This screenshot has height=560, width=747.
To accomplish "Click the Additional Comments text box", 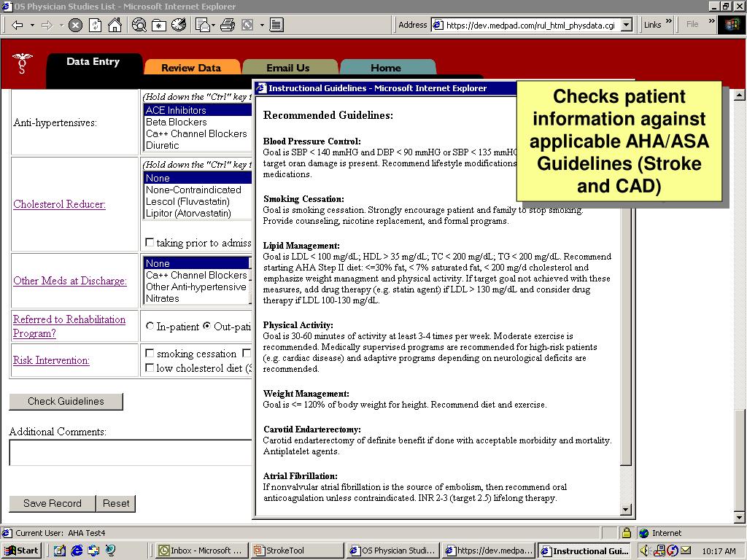I will [131, 452].
